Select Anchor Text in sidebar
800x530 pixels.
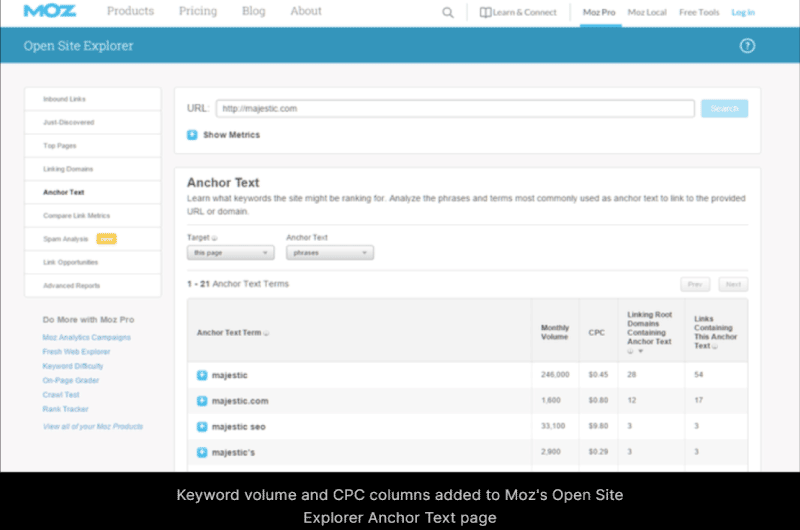coord(93,192)
